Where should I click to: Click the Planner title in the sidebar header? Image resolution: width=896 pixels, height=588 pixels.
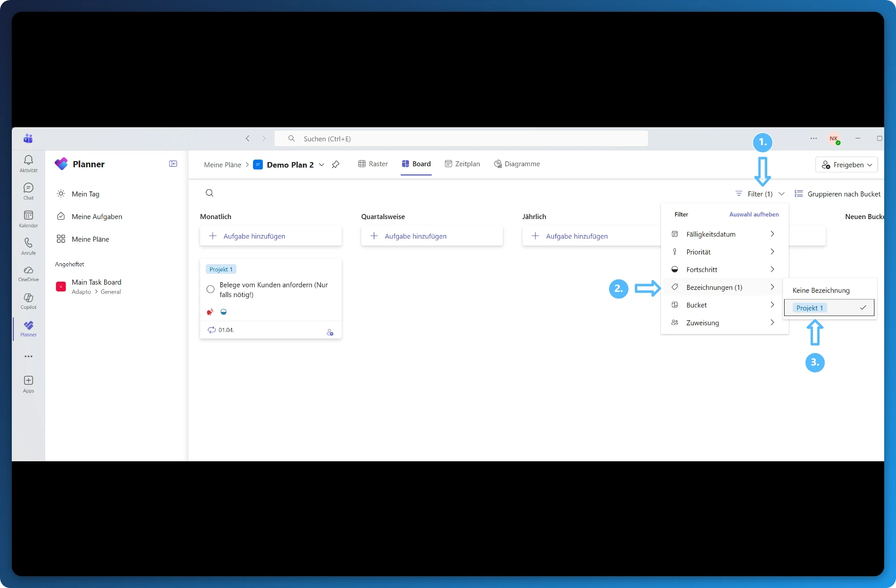[x=88, y=164]
